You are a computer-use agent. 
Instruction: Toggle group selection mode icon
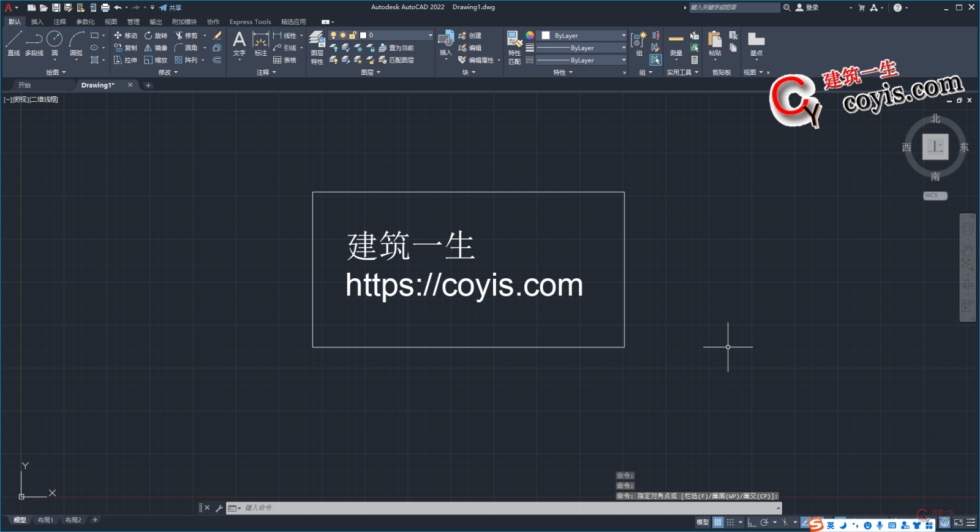(656, 60)
